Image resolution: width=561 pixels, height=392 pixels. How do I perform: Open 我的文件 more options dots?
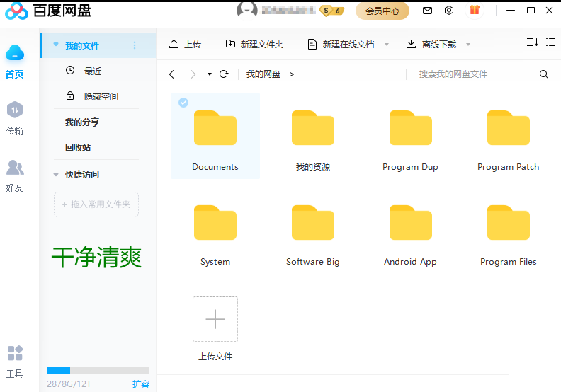[135, 45]
